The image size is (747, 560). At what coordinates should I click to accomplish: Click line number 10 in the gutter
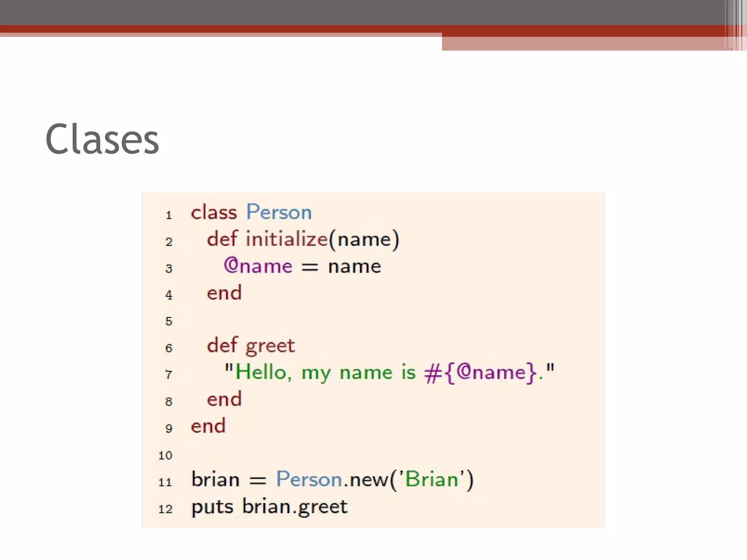point(165,455)
